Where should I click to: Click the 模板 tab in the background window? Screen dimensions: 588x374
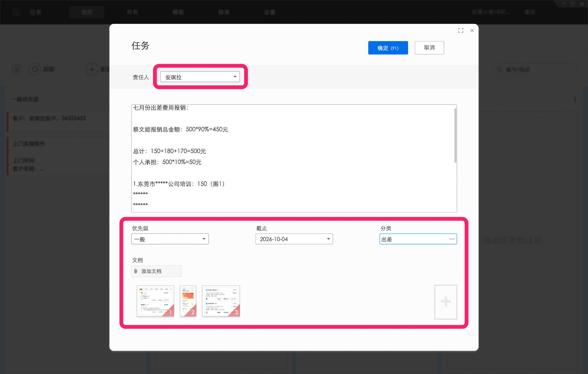(178, 12)
